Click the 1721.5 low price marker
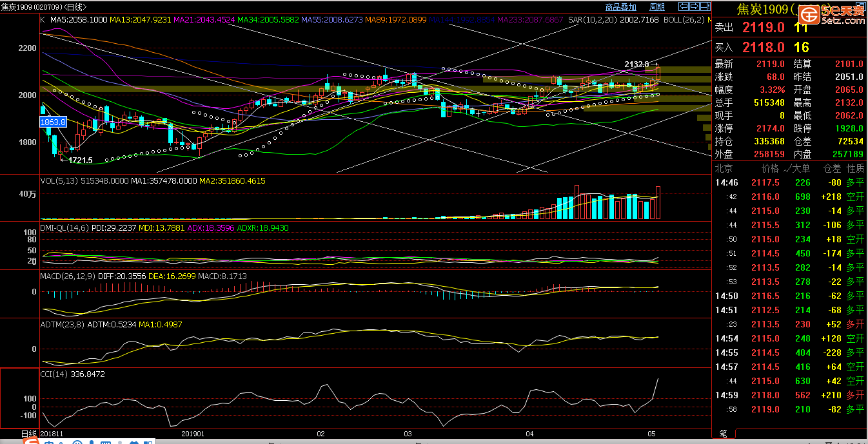 click(x=81, y=160)
